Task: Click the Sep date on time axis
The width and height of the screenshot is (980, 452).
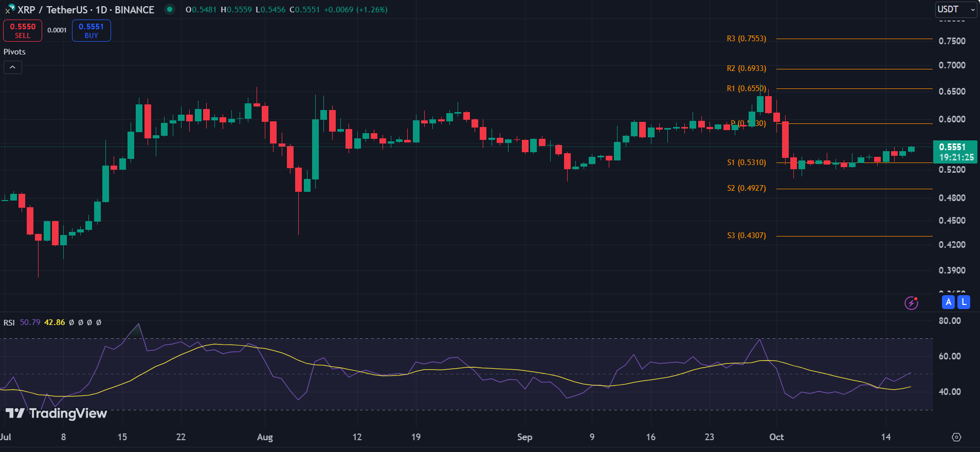Action: click(524, 437)
